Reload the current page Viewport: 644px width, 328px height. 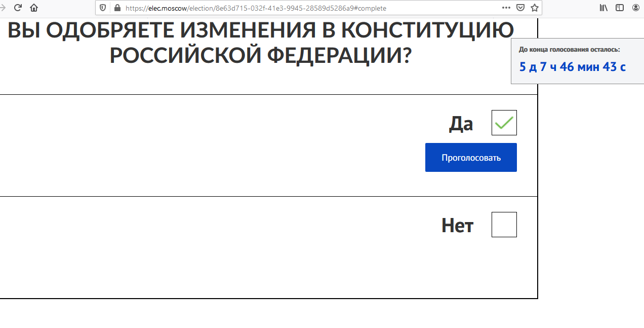pos(18,8)
